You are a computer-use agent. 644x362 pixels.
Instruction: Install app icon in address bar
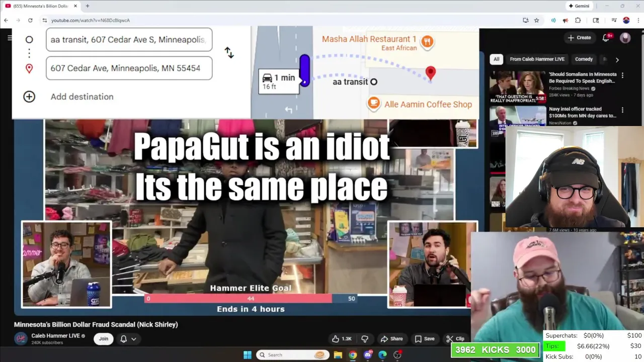click(526, 20)
